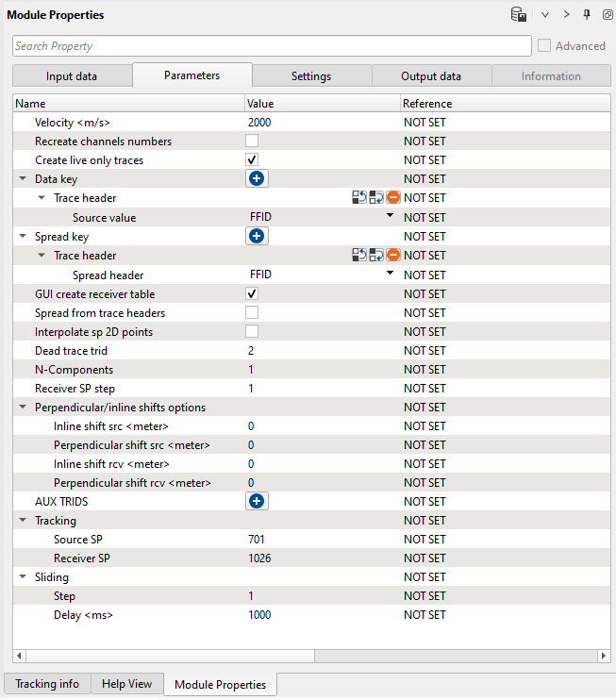
Task: Add a new Data key entry
Action: coord(257,178)
